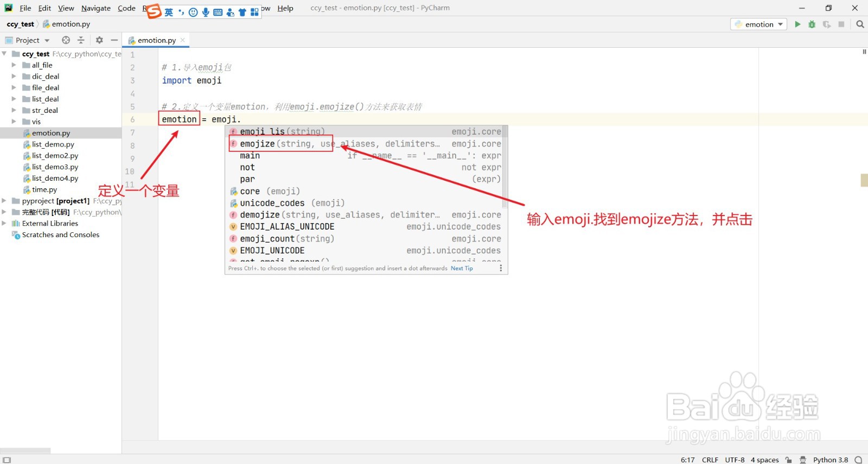Open completion popup options menu

[x=501, y=268]
